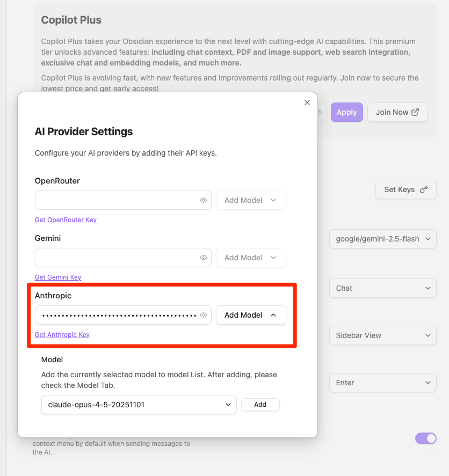The width and height of the screenshot is (449, 476).
Task: Reveal the OpenRouter API key with eye icon
Action: pyautogui.click(x=204, y=200)
